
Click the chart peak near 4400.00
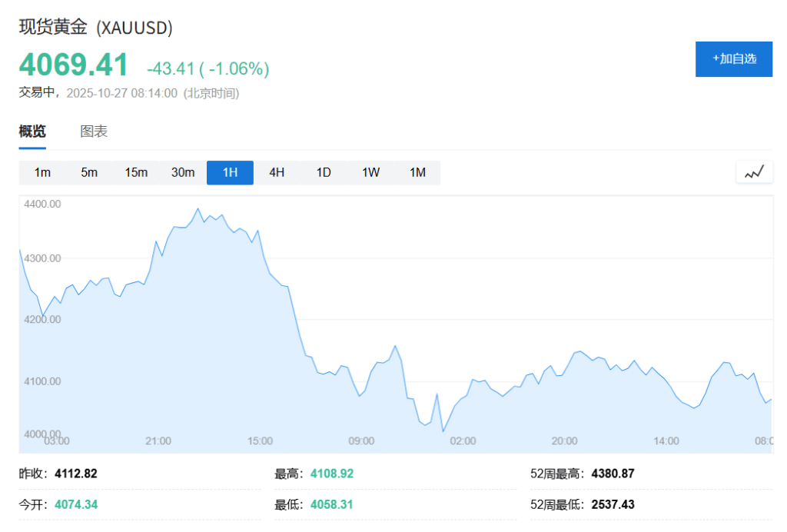pos(198,209)
